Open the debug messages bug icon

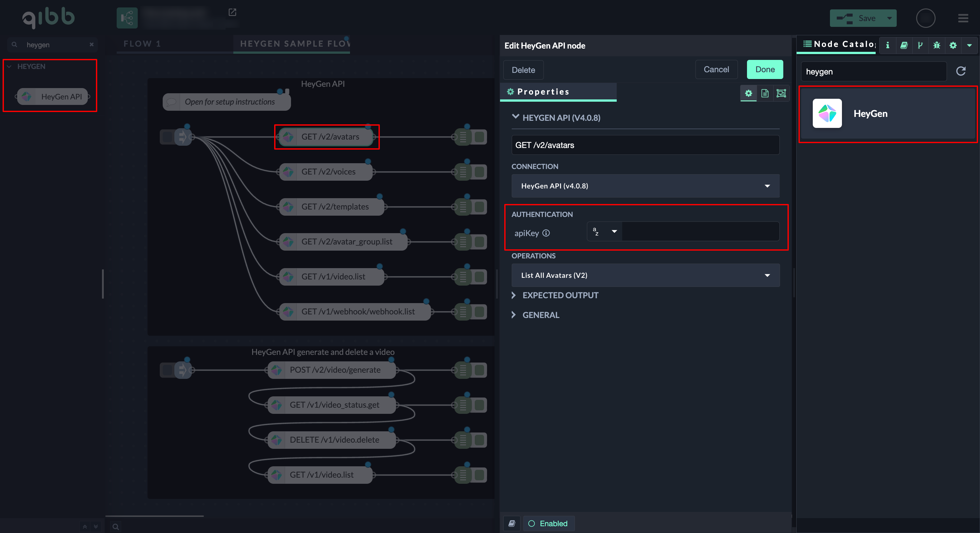point(936,45)
